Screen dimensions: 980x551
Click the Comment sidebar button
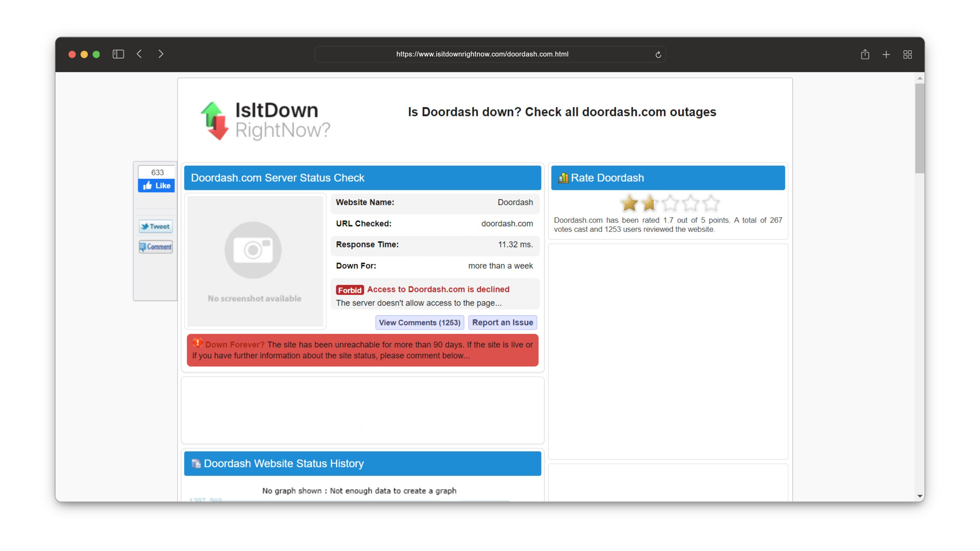[x=156, y=247]
